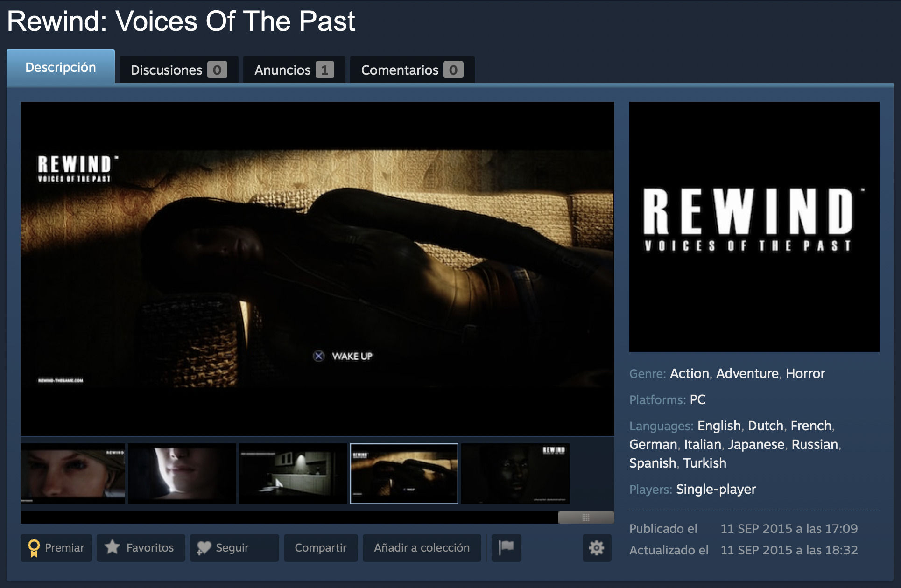
Task: Follow the item with Seguir
Action: pyautogui.click(x=234, y=547)
